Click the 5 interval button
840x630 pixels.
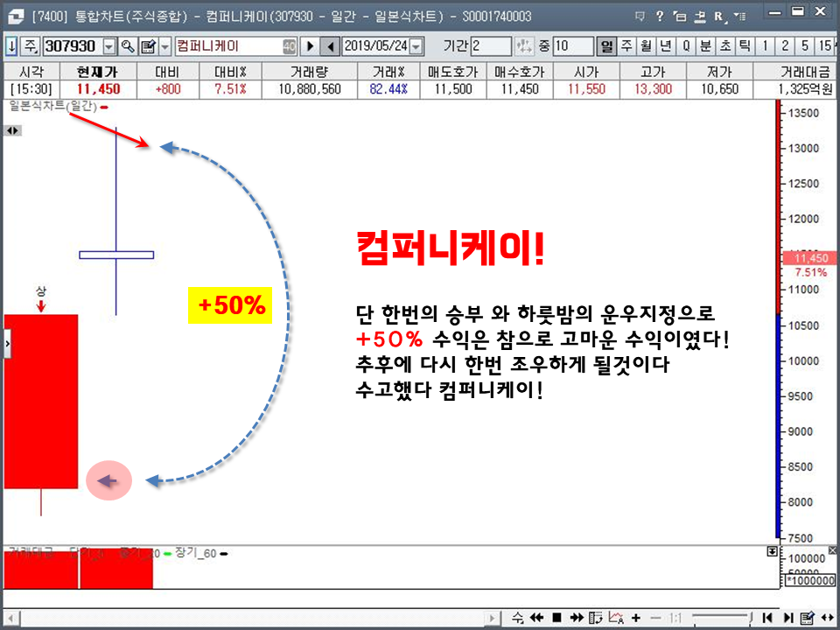pyautogui.click(x=803, y=46)
